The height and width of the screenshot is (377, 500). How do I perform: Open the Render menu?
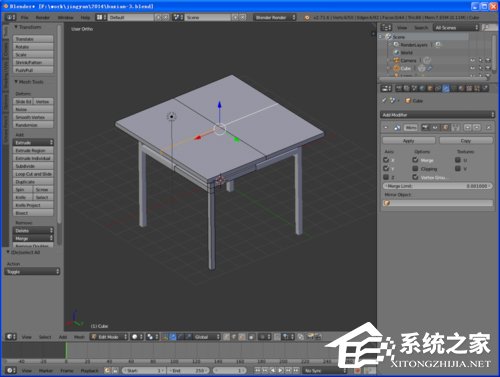[43, 17]
